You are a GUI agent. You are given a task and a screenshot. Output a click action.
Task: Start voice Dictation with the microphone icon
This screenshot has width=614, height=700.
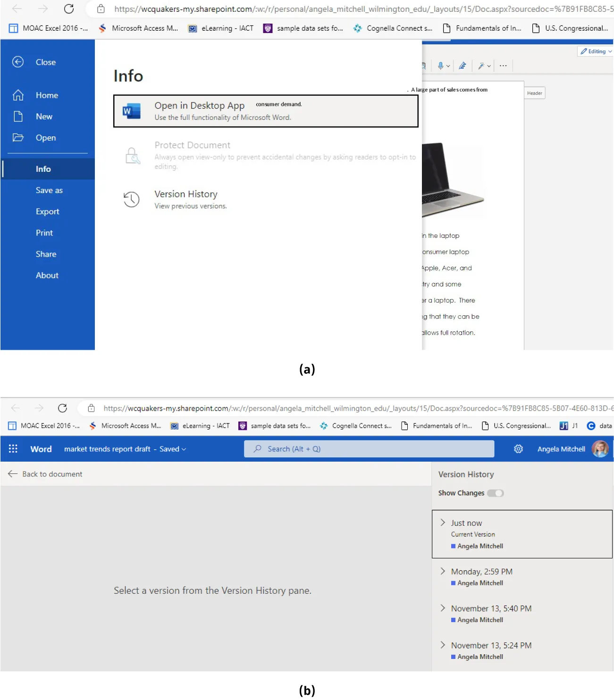coord(441,66)
